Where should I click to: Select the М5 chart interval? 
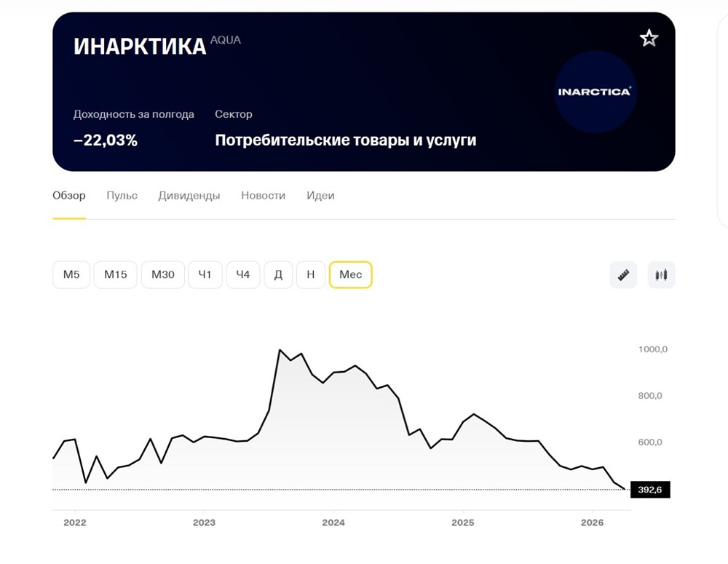coord(71,274)
